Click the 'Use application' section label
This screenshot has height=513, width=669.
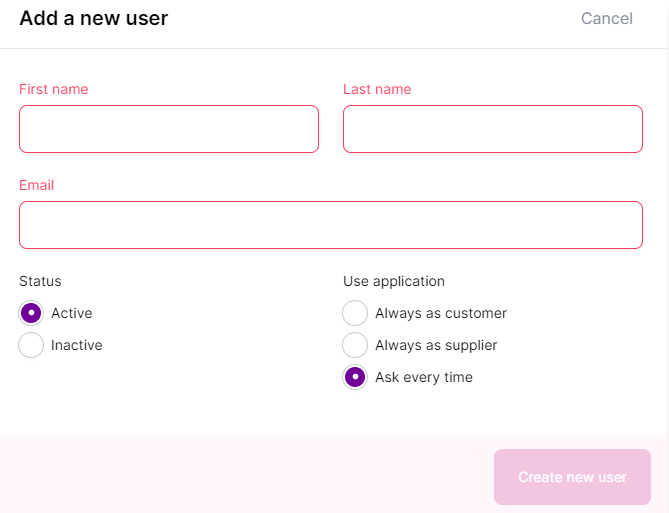coord(393,281)
